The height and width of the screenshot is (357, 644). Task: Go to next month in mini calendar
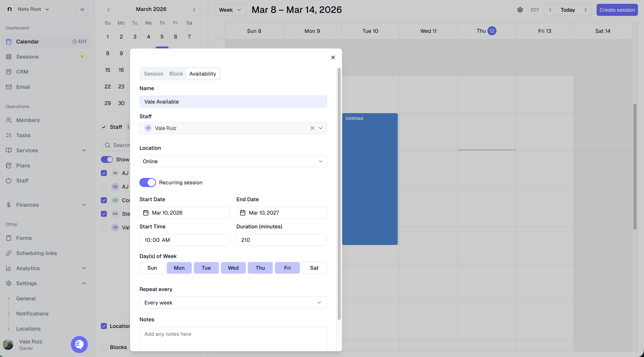(194, 10)
